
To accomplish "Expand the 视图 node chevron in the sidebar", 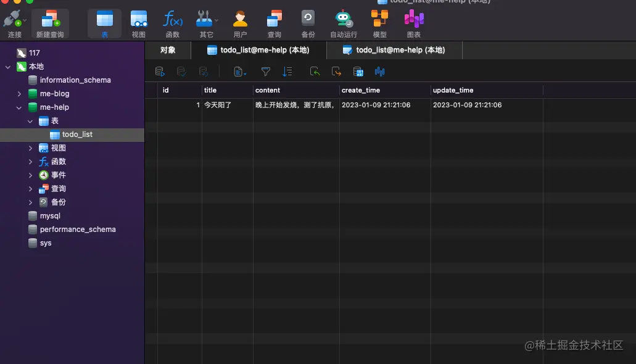I will point(30,148).
